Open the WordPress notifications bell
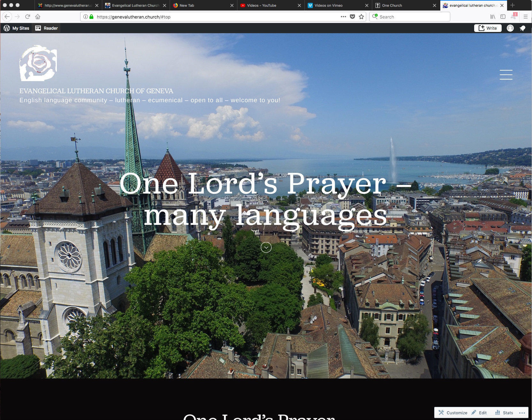The image size is (532, 420). pyautogui.click(x=522, y=28)
